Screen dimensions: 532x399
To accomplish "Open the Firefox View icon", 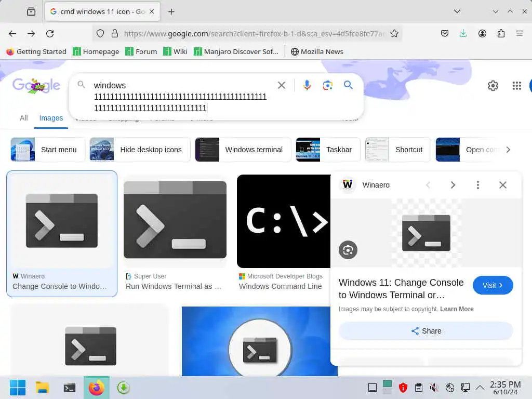I will 31,11.
